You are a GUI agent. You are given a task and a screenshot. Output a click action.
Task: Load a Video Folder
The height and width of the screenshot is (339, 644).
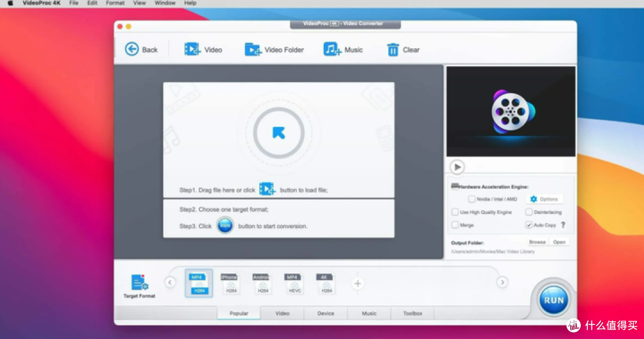point(274,49)
